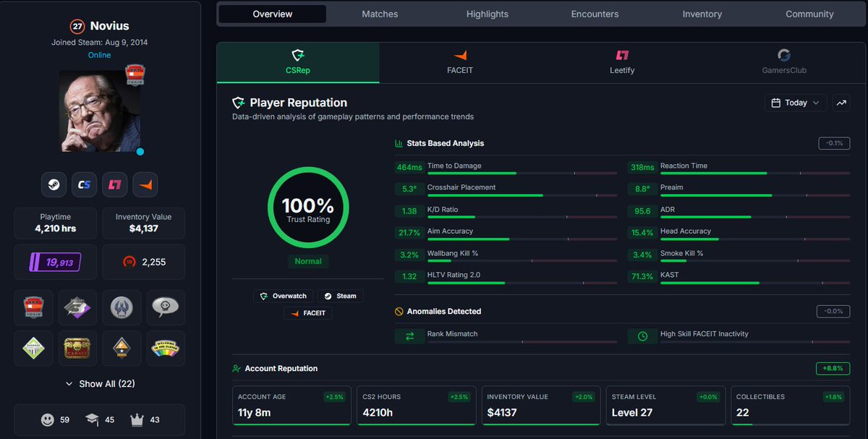This screenshot has width=868, height=439.
Task: Open the Inventory tab
Action: coord(702,14)
